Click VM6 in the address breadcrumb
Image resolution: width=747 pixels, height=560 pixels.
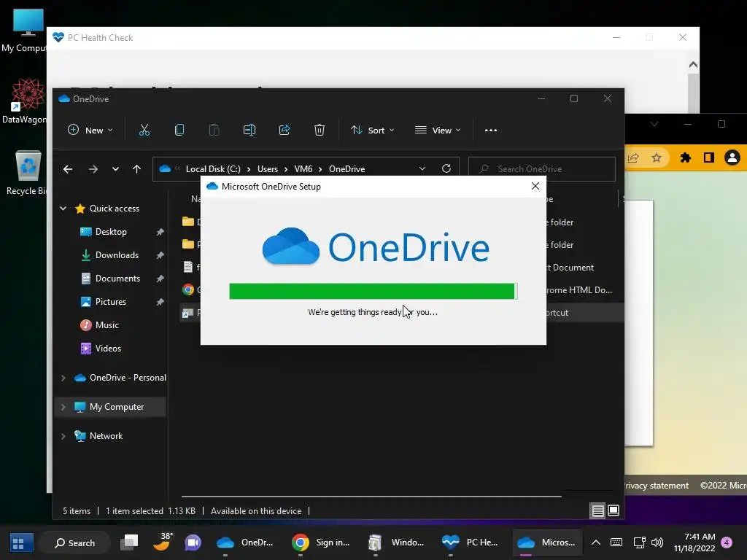pyautogui.click(x=303, y=169)
